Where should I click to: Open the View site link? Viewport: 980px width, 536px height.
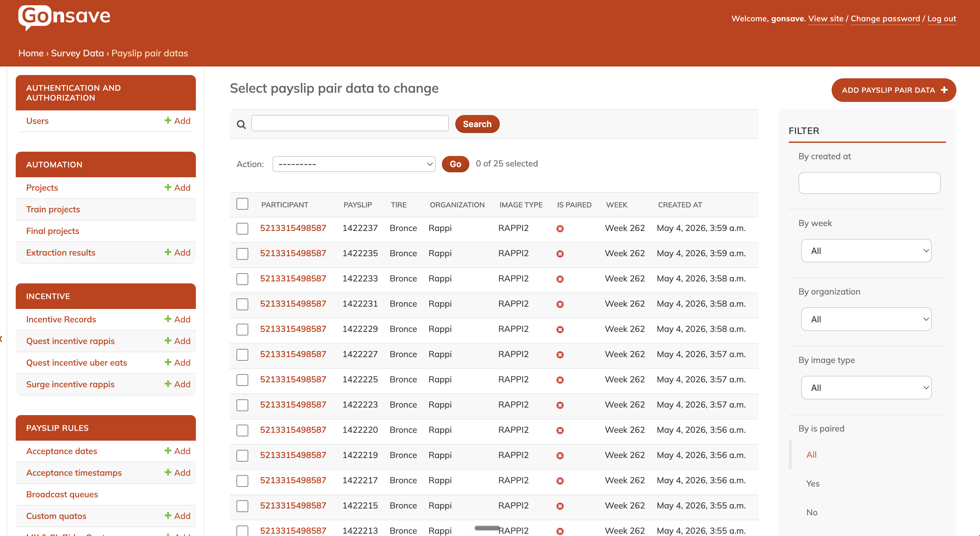click(825, 19)
